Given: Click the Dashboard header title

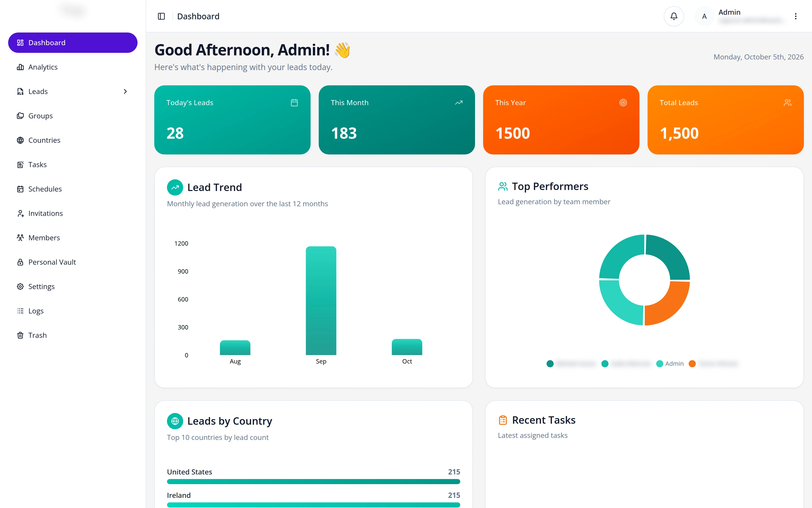Looking at the screenshot, I should click(x=198, y=16).
